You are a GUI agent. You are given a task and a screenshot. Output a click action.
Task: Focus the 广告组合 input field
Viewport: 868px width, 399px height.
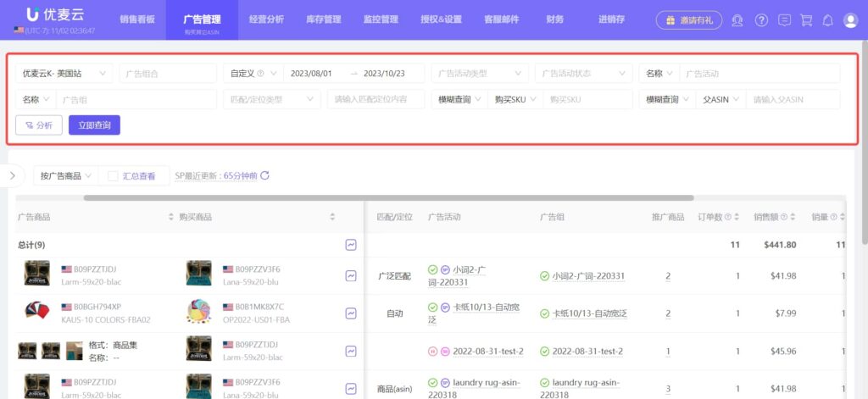pyautogui.click(x=168, y=73)
